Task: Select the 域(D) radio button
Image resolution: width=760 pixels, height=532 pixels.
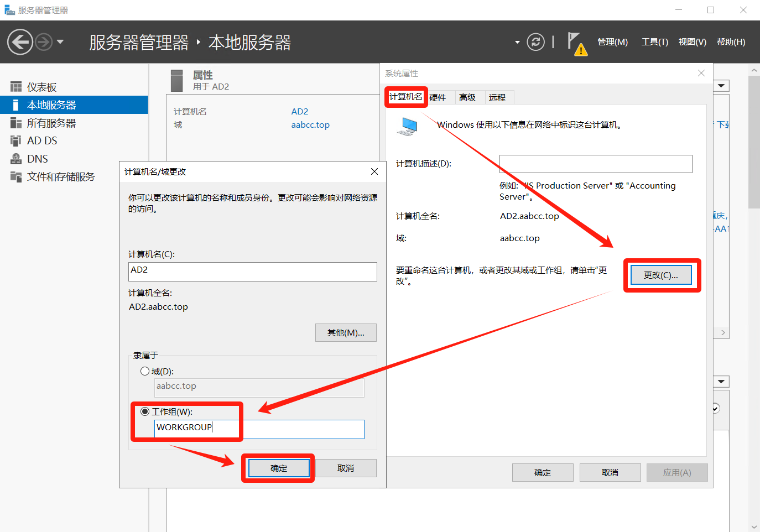Action: pyautogui.click(x=145, y=372)
